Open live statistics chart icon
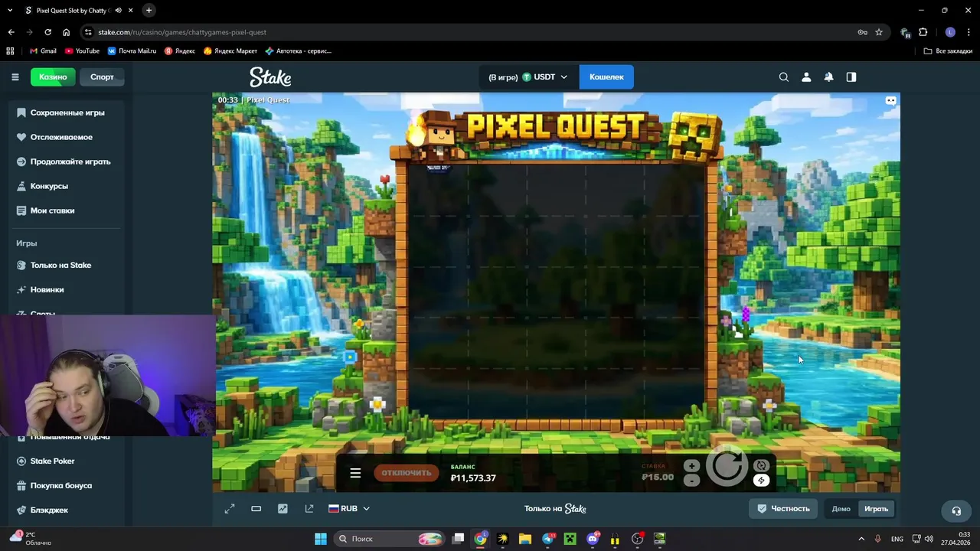Screen dimensions: 980x551 283,509
